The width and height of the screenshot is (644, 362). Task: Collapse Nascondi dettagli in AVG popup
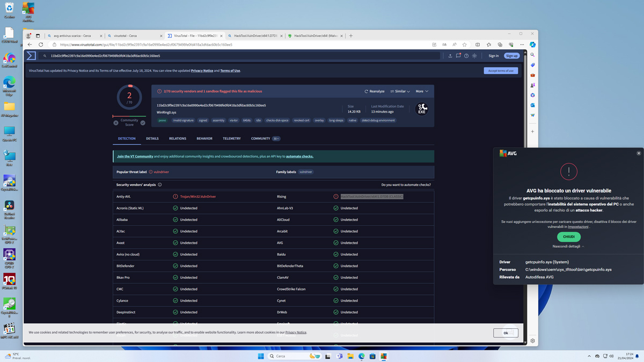(568, 247)
